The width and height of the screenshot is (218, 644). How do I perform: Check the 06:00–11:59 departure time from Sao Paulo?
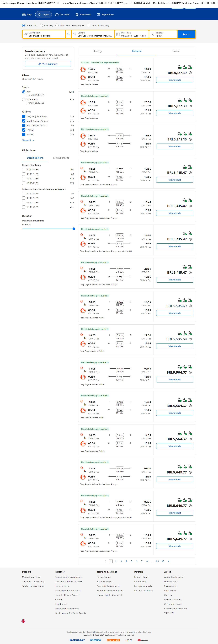pyautogui.click(x=24, y=174)
